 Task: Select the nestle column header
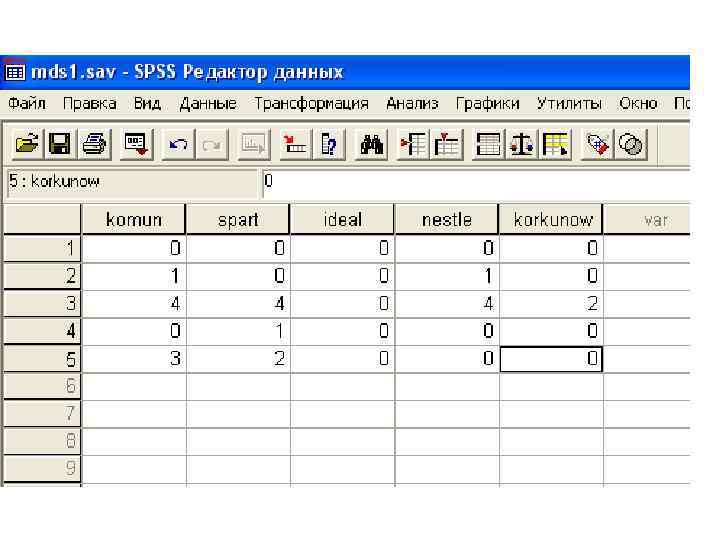pyautogui.click(x=447, y=219)
